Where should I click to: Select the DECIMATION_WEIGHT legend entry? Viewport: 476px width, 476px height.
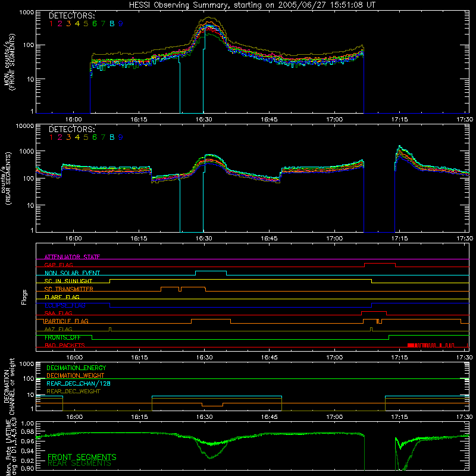[x=76, y=375]
